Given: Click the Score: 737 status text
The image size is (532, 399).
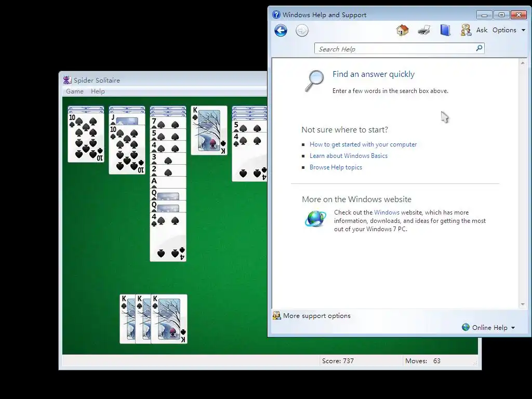Looking at the screenshot, I should [338, 361].
